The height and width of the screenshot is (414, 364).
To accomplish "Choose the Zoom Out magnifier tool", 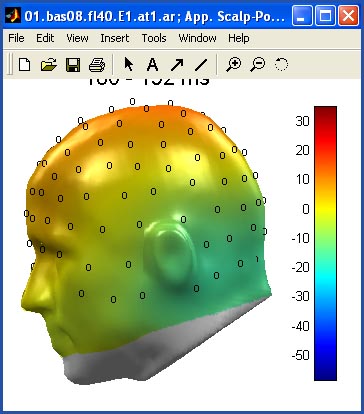I will click(x=258, y=64).
